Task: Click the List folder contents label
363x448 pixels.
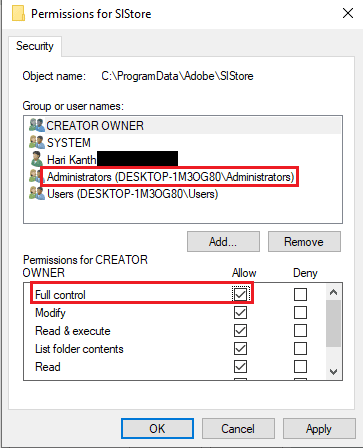Action: click(79, 349)
